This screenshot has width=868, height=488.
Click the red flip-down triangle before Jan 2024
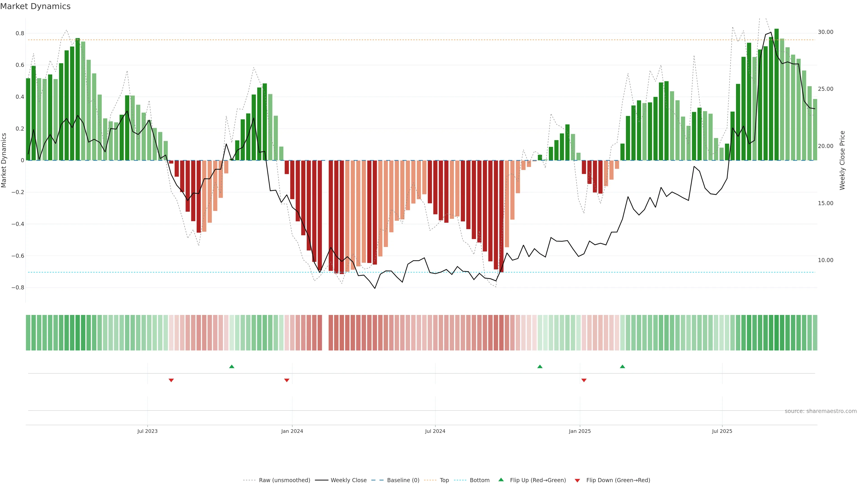pos(287,380)
